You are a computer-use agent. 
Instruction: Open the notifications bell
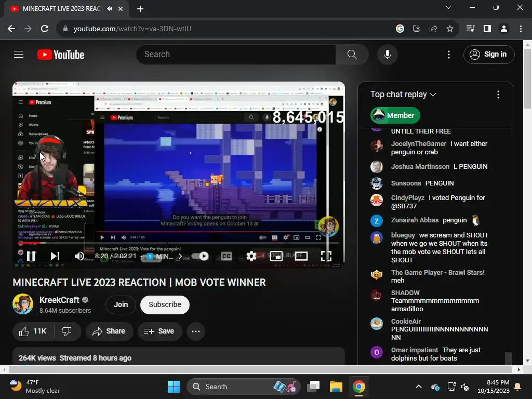click(x=518, y=387)
